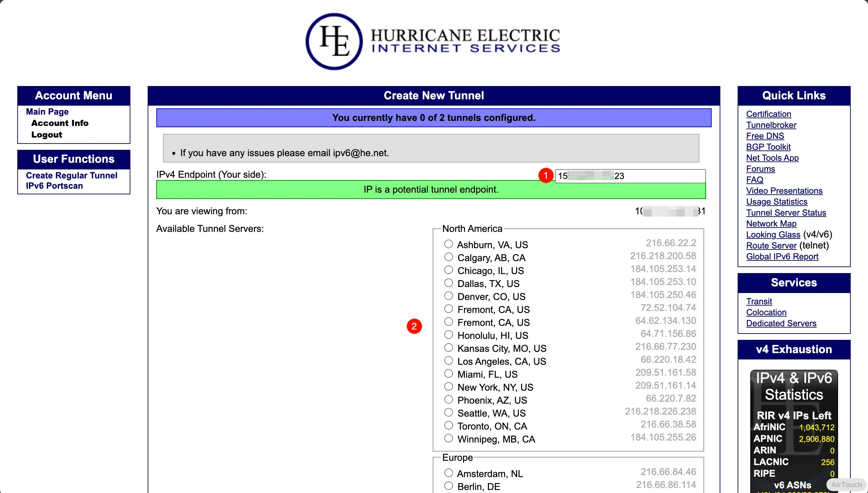
Task: Select the Ashburn, VA, US tunnel server
Action: click(x=448, y=244)
